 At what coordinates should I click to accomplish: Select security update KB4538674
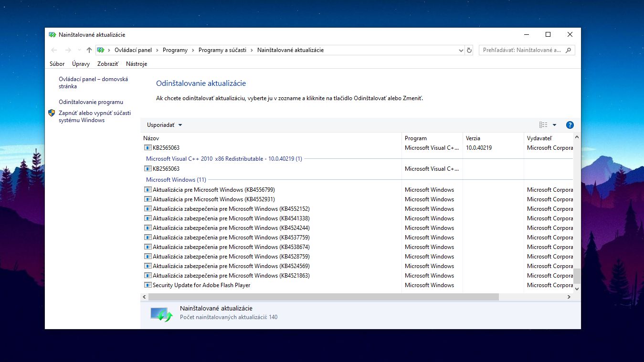[x=357, y=247]
